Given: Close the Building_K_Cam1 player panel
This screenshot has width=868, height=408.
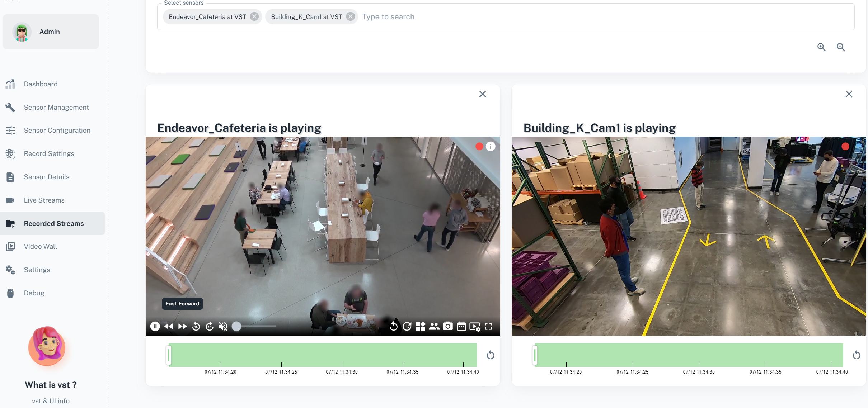Looking at the screenshot, I should (x=849, y=94).
